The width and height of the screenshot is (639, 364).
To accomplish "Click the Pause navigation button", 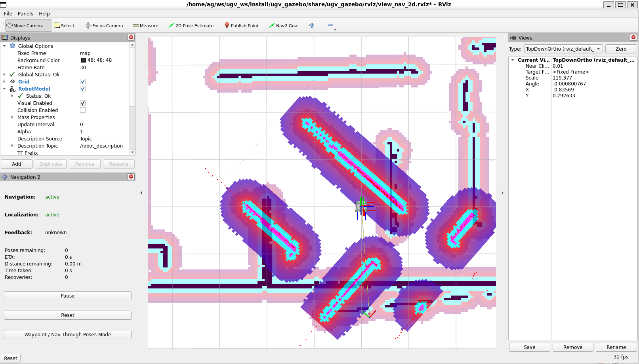I will tap(68, 296).
